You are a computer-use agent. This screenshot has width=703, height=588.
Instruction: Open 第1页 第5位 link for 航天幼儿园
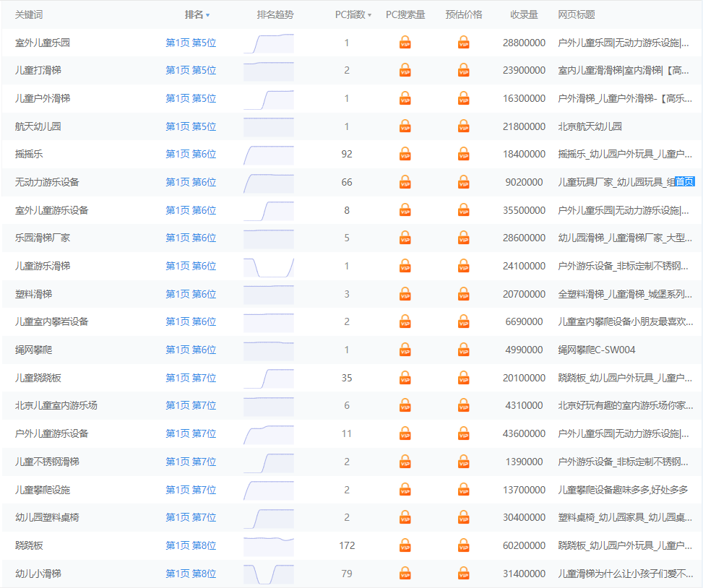tap(191, 126)
